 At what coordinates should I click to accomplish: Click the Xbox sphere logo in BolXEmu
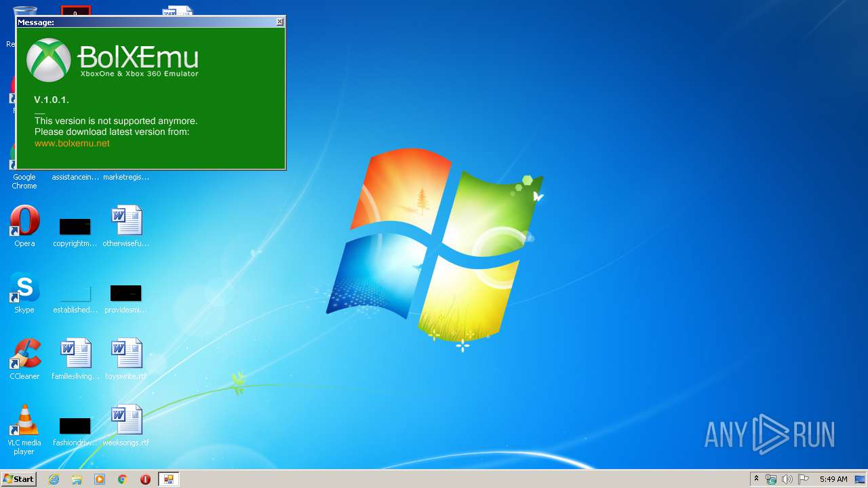[x=48, y=60]
